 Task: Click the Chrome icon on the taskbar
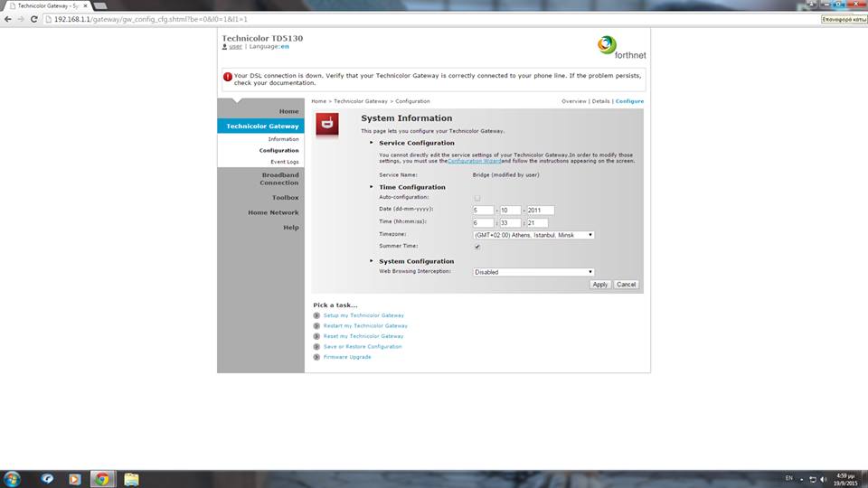coord(102,479)
